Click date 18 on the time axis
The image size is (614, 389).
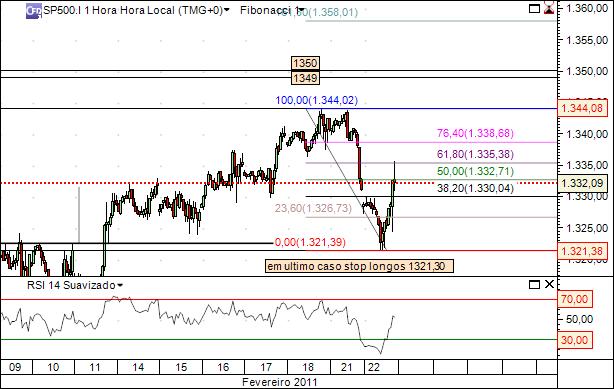click(x=308, y=367)
